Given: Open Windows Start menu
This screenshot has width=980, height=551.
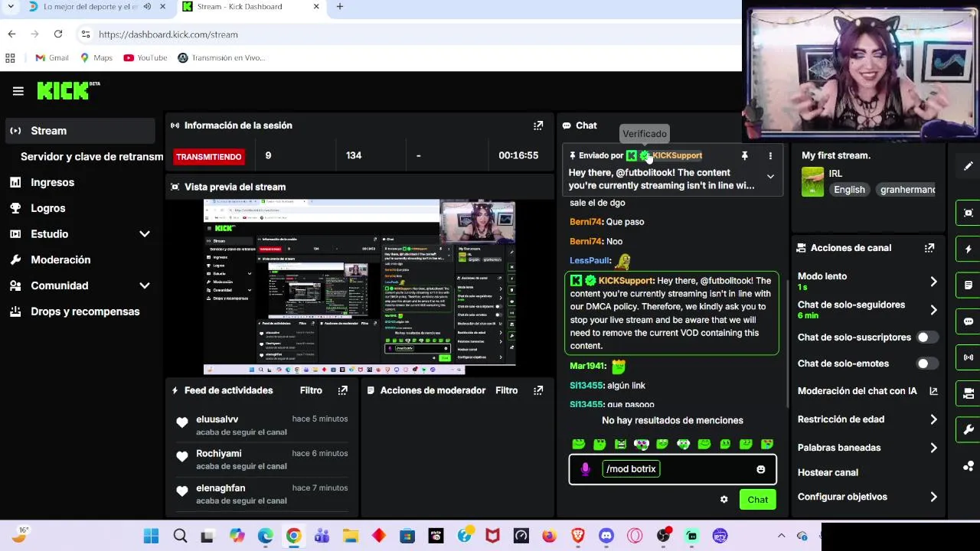Looking at the screenshot, I should (x=151, y=536).
